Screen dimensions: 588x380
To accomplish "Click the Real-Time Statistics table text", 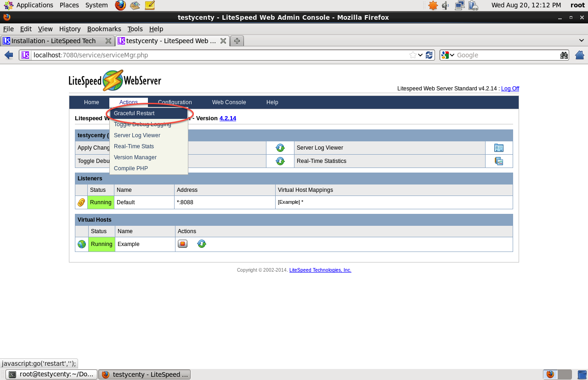I will pyautogui.click(x=322, y=161).
